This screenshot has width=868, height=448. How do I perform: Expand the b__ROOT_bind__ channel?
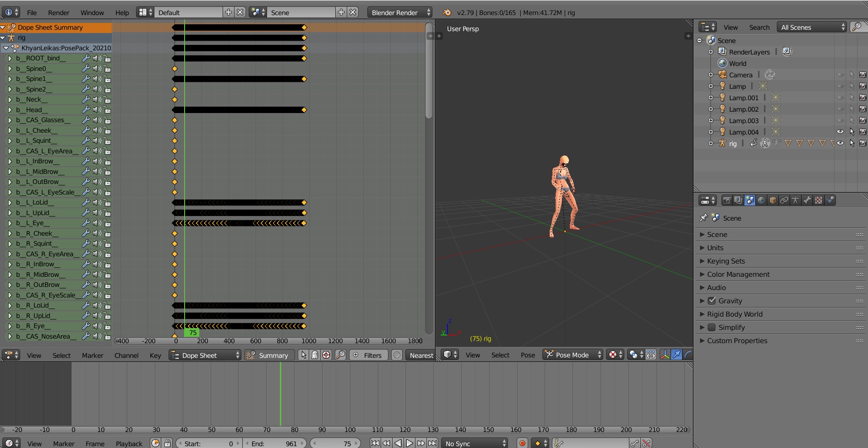[x=10, y=59]
